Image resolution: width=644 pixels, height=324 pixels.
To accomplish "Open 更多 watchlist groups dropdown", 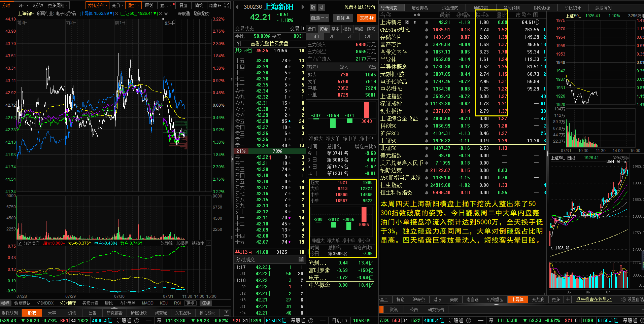I will [x=556, y=299].
